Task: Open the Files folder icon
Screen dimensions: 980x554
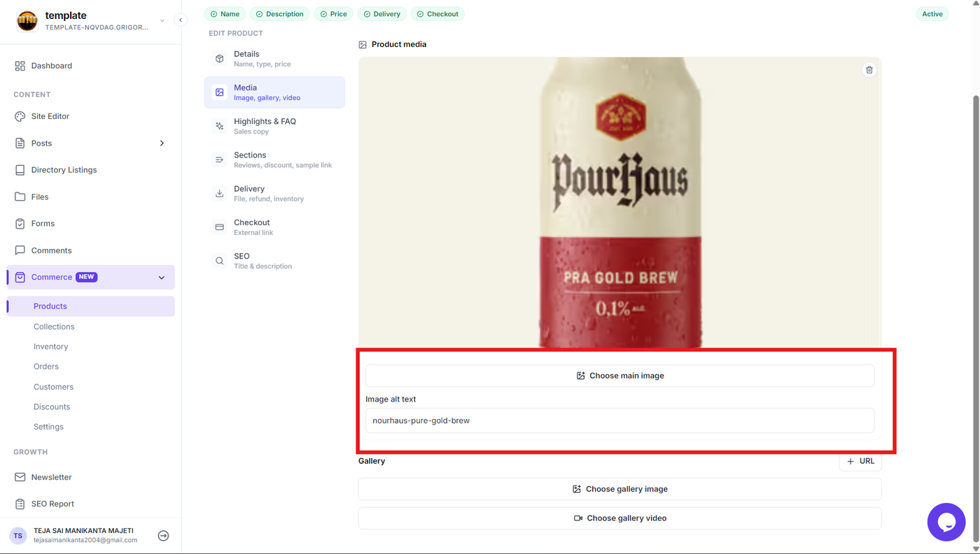Action: [x=20, y=197]
